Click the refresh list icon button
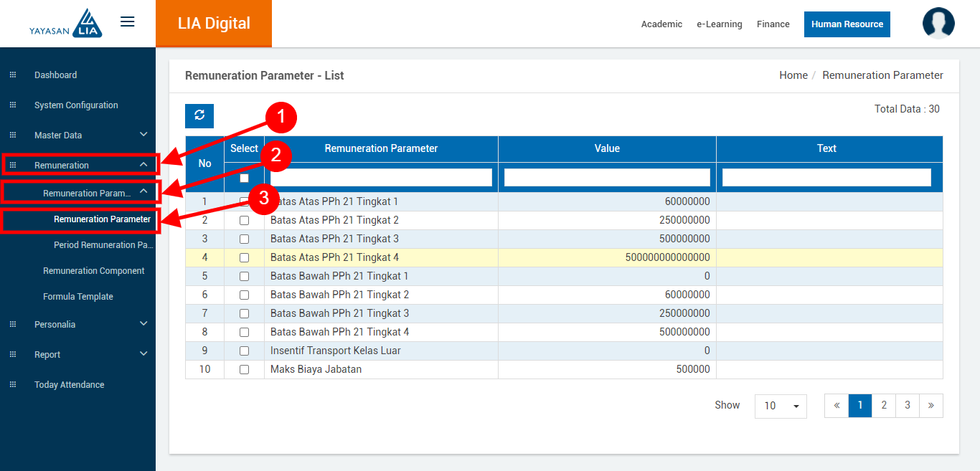 (x=199, y=115)
